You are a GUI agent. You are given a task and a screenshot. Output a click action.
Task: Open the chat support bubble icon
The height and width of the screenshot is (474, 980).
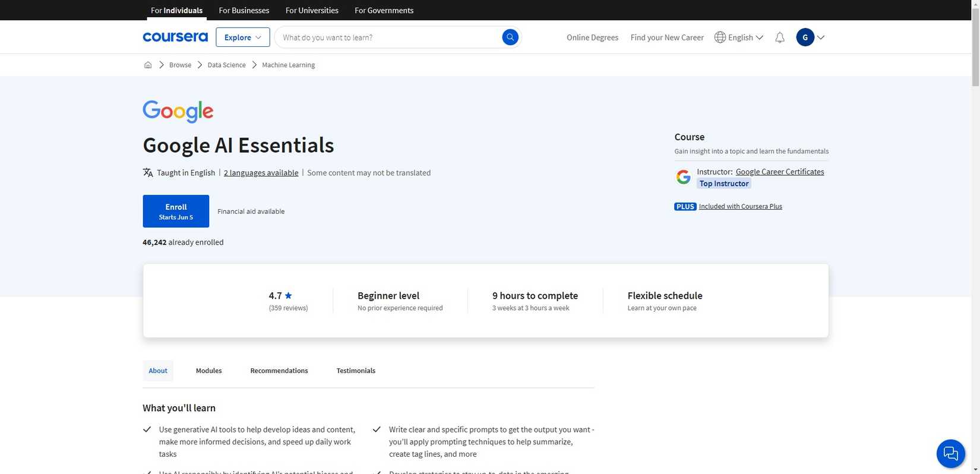[950, 454]
